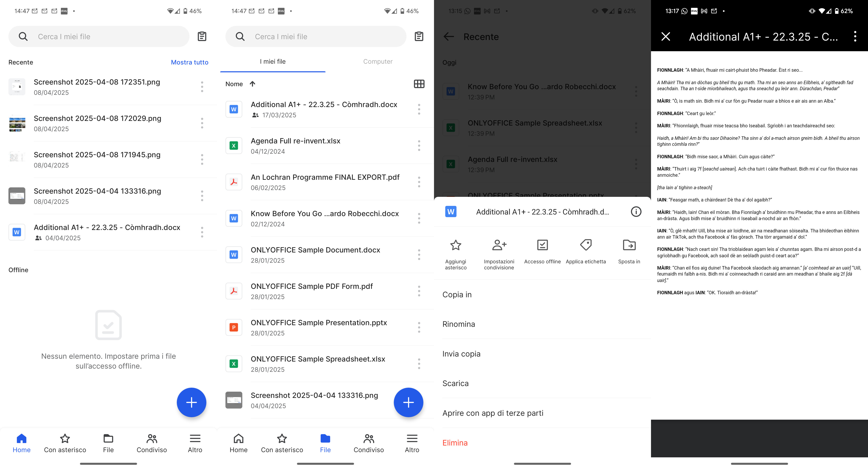
Task: Open options for ONLYOFFICE Sample Spreadsheet.xlsx
Action: (419, 364)
